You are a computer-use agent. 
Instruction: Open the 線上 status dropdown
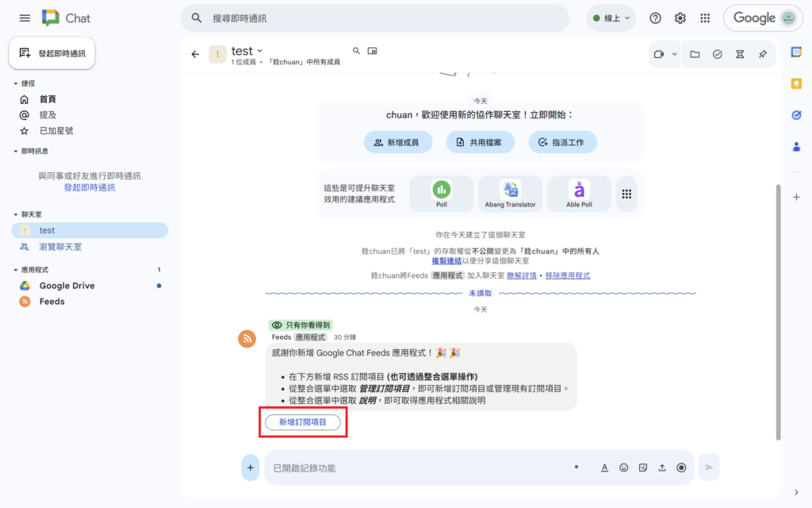(x=611, y=18)
